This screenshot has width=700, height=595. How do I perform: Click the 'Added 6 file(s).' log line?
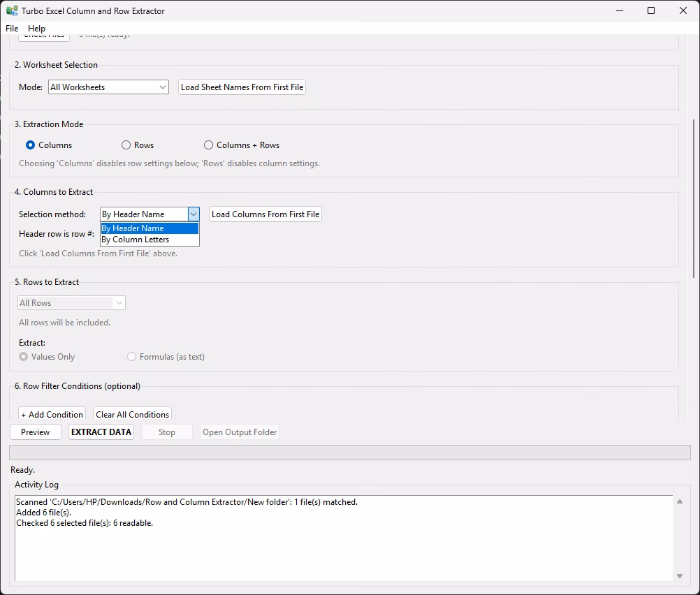[x=44, y=513]
